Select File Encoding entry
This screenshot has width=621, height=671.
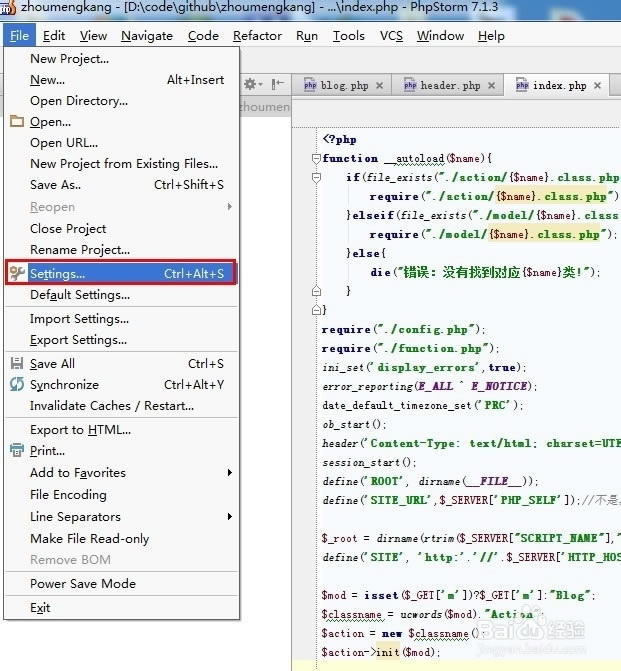pos(121,495)
